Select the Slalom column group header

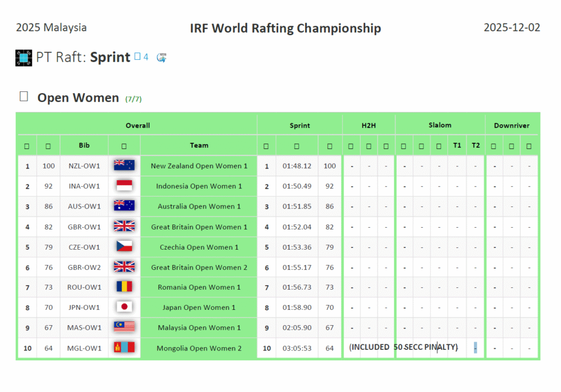[x=440, y=125]
